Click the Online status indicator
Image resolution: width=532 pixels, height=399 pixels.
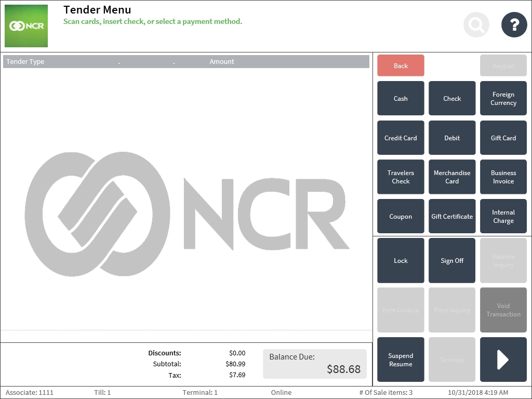[x=281, y=393]
